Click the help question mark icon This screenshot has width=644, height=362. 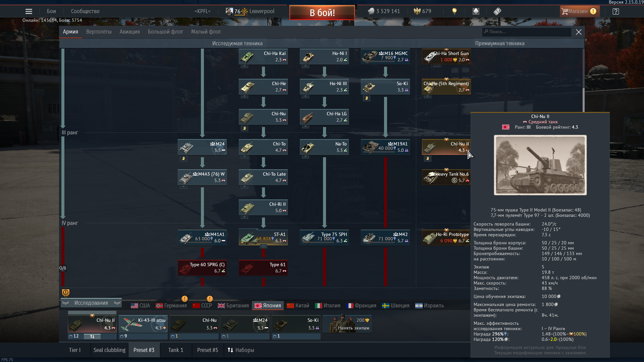tap(615, 11)
